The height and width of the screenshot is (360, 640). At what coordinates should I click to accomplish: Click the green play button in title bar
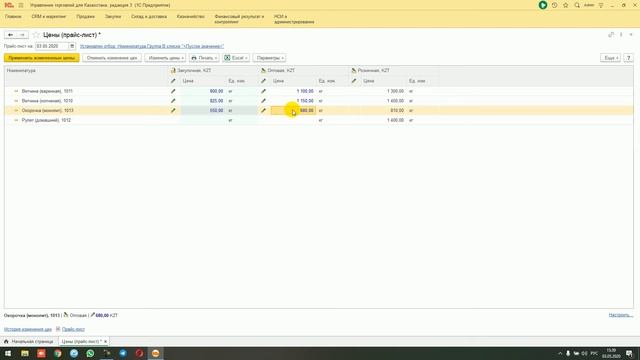(x=543, y=5)
